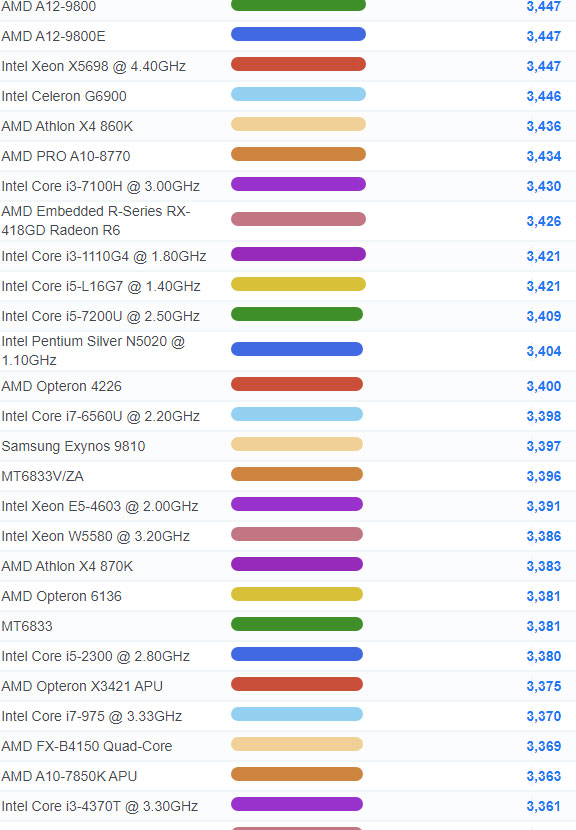The image size is (576, 830).
Task: Click the light blue bar for Celeron G6900
Action: tap(298, 94)
